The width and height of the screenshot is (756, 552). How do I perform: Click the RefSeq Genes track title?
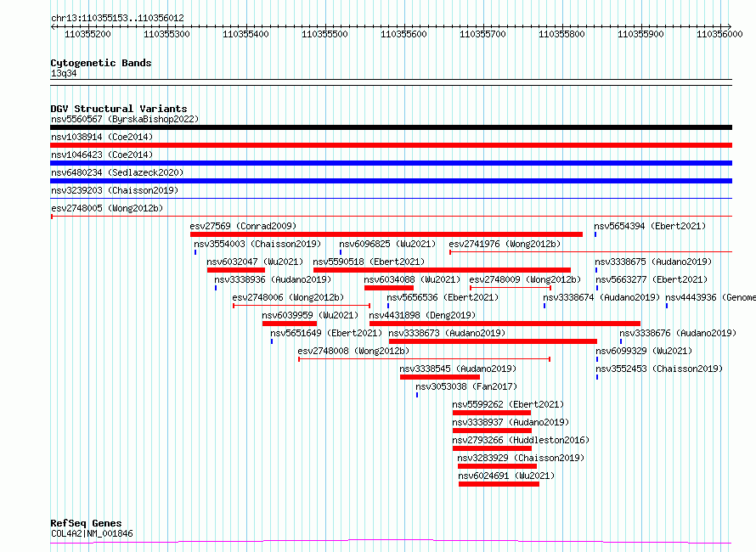point(86,523)
